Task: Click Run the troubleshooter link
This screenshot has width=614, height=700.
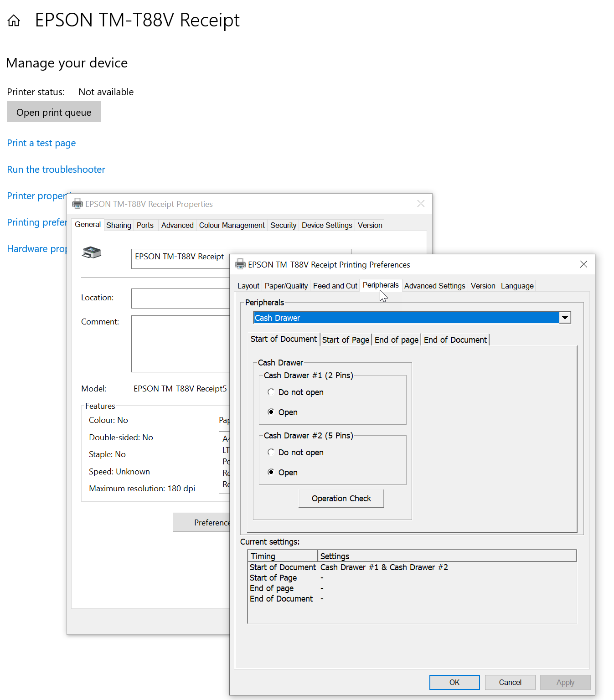Action: [56, 170]
